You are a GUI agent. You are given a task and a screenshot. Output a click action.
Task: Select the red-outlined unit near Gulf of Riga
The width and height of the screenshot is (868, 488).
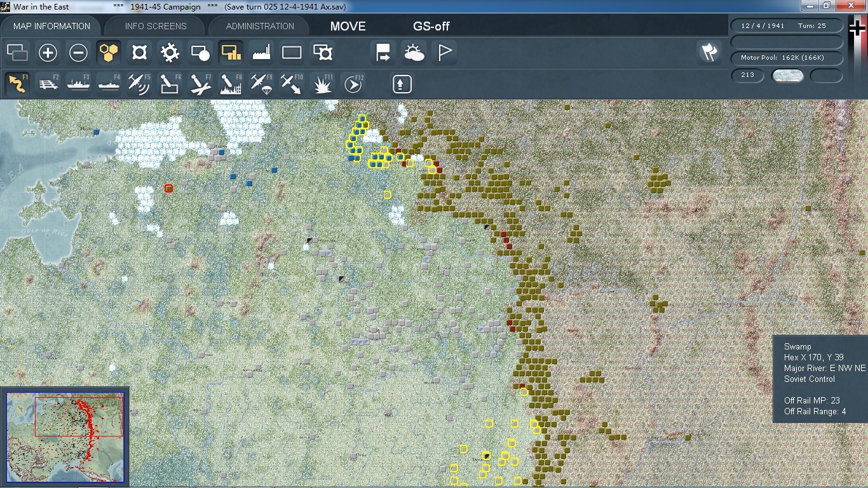point(168,188)
